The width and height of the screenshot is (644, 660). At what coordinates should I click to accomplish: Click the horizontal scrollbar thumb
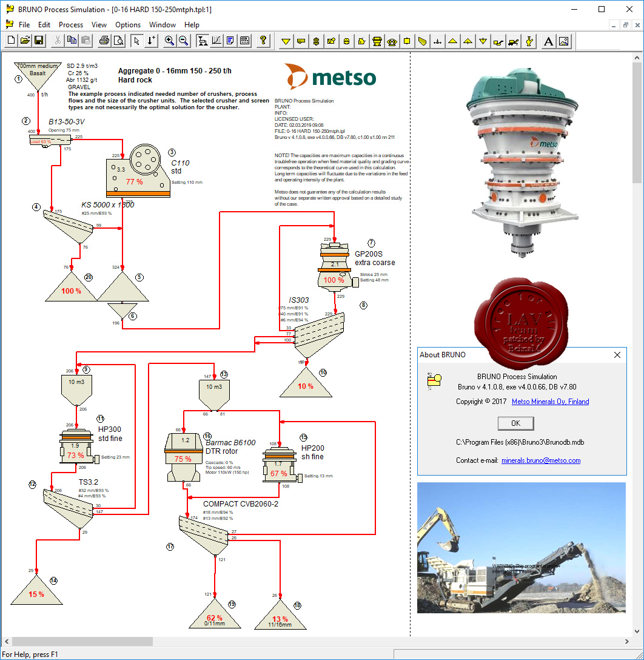(x=82, y=641)
